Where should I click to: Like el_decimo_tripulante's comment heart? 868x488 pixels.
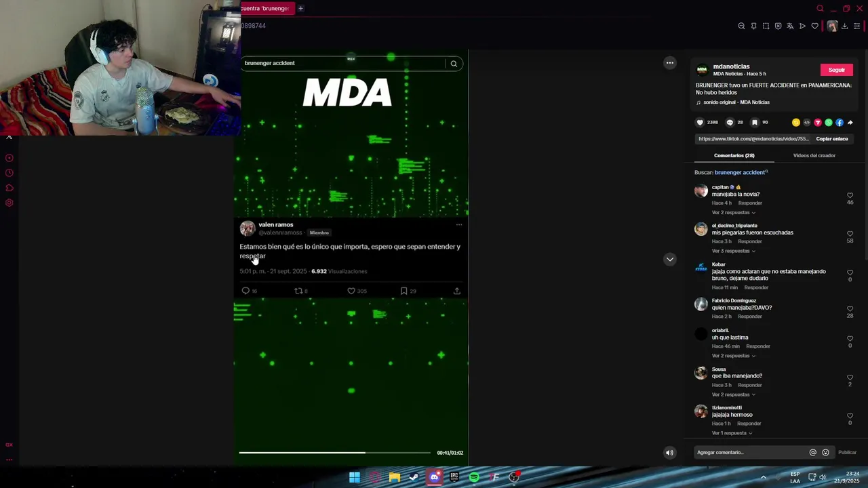[x=850, y=234]
